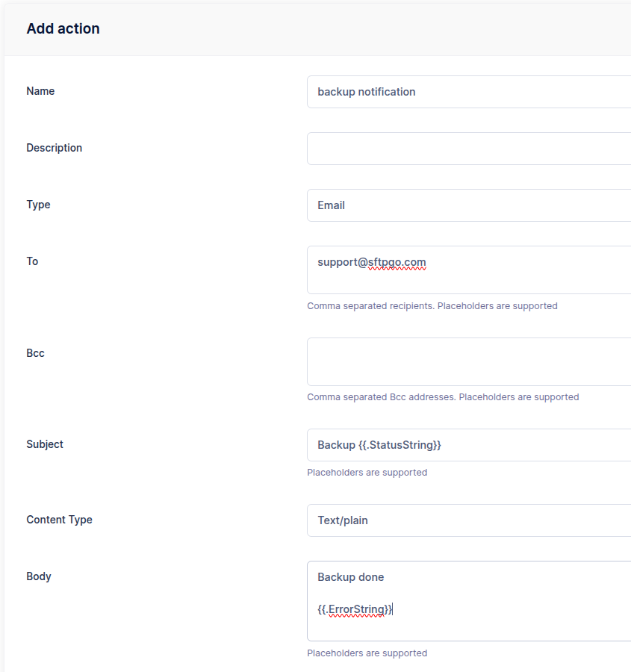Screen dimensions: 631x672
Task: Click the 'Content Type' label
Action: (x=59, y=520)
